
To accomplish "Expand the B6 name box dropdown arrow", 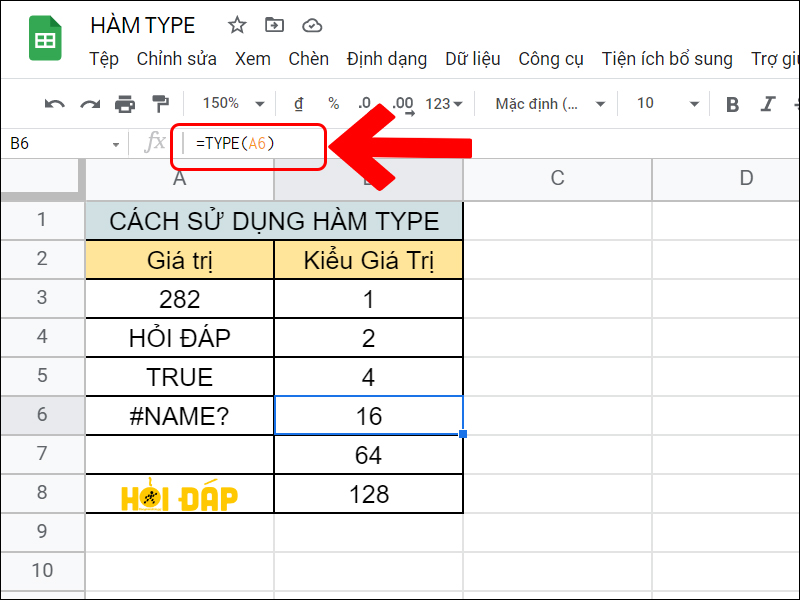I will (x=116, y=145).
